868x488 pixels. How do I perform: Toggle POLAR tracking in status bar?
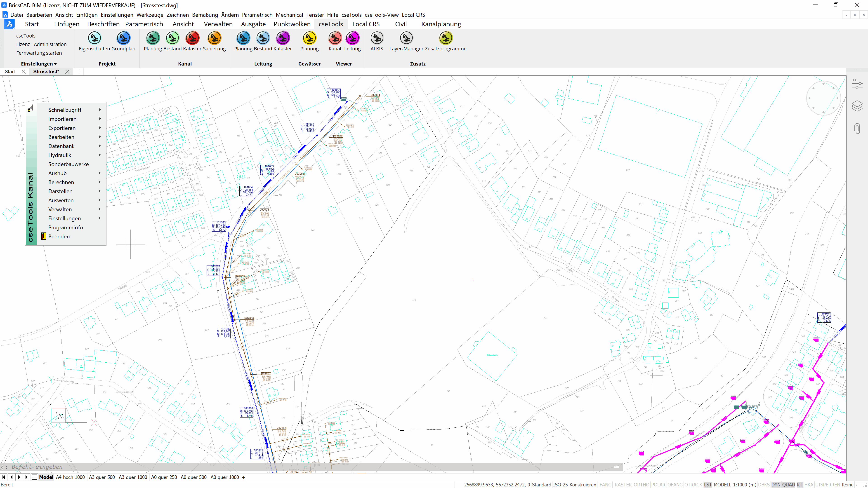[x=658, y=485]
